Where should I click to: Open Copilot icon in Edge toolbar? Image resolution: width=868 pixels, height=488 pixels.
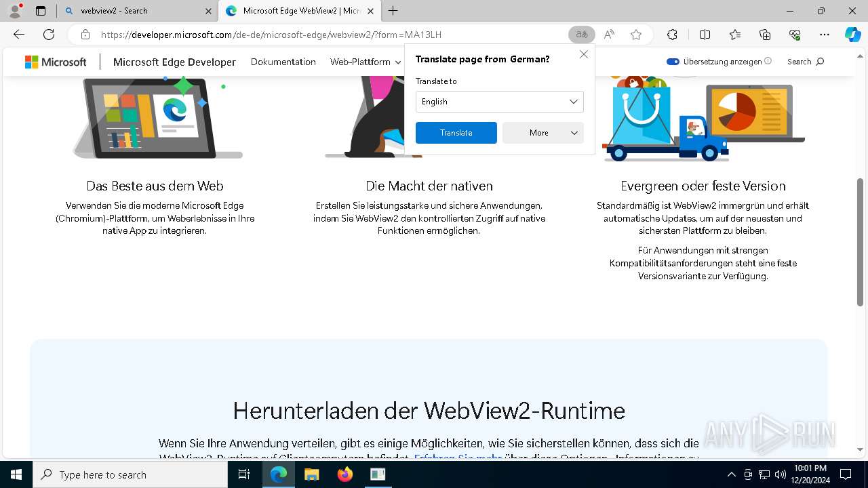click(852, 35)
